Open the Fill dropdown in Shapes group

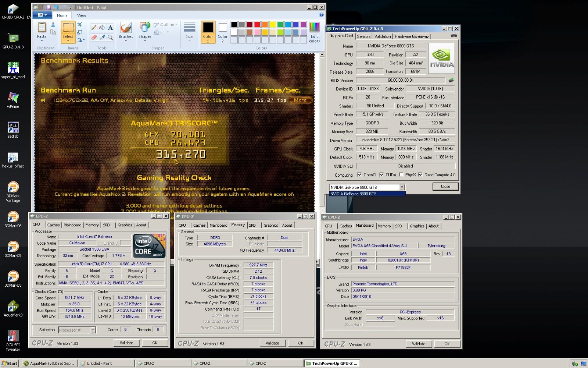click(162, 32)
